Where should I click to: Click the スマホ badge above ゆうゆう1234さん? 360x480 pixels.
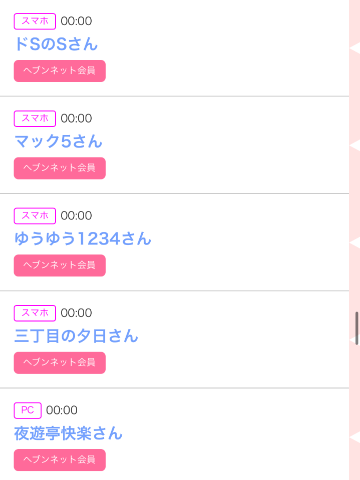click(35, 216)
